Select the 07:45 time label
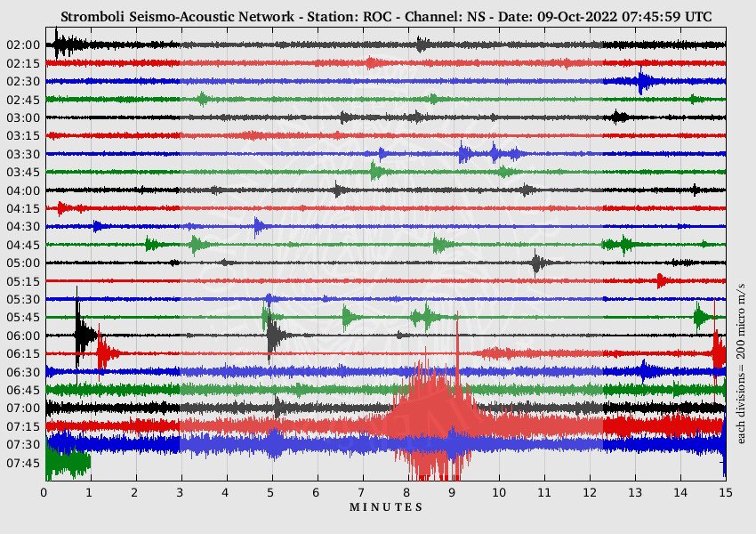Image resolution: width=756 pixels, height=534 pixels. (23, 464)
